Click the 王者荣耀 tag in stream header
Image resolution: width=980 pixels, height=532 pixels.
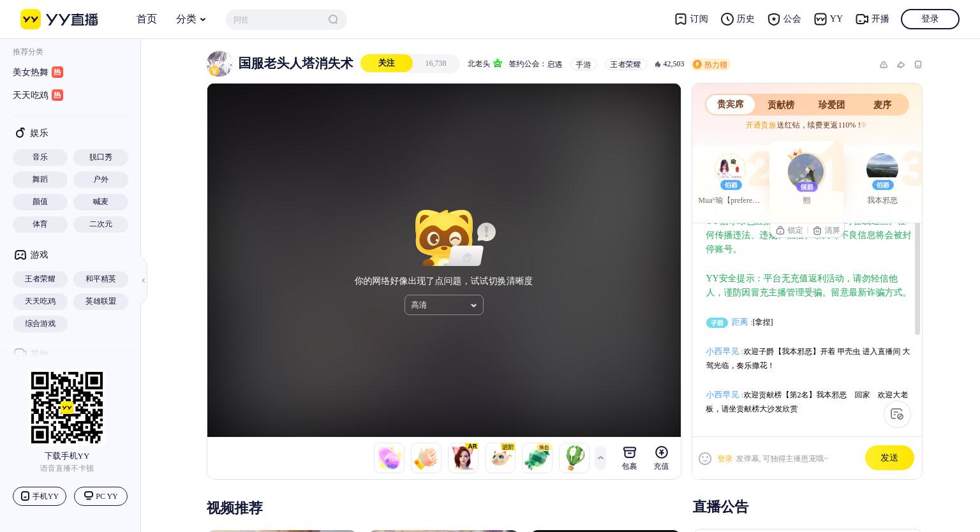[x=625, y=64]
